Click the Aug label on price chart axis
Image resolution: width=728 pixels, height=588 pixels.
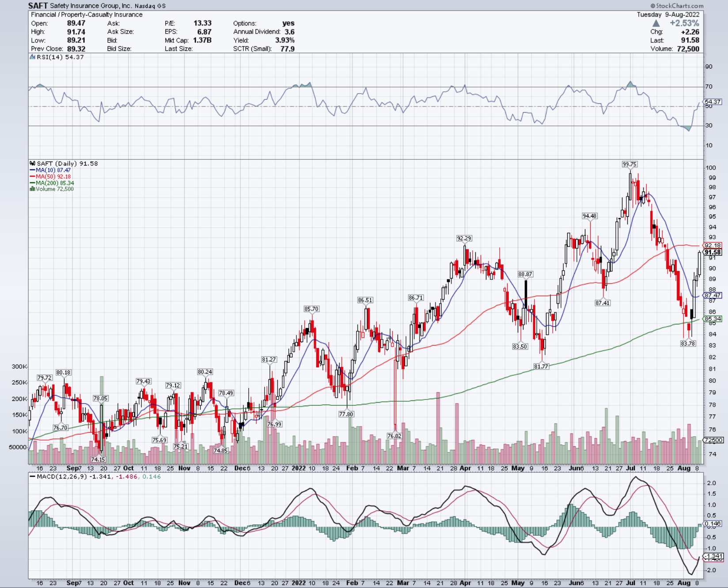point(684,468)
